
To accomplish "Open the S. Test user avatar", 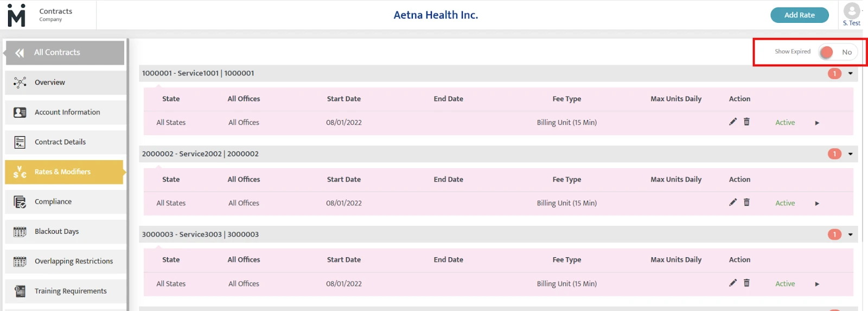I will click(851, 11).
